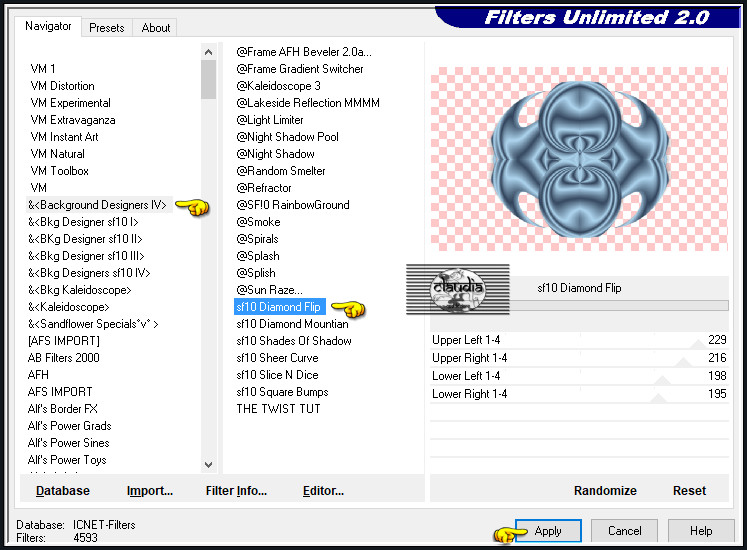Select &<Bkg Designer sf10 III> category
Viewport: 747px width, 550px height.
(86, 256)
